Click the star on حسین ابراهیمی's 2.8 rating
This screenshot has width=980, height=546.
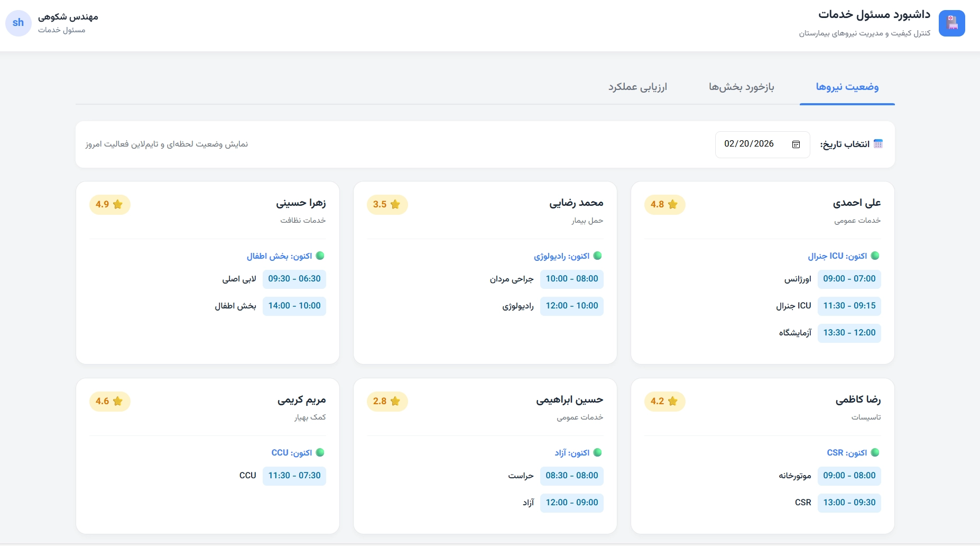point(395,402)
